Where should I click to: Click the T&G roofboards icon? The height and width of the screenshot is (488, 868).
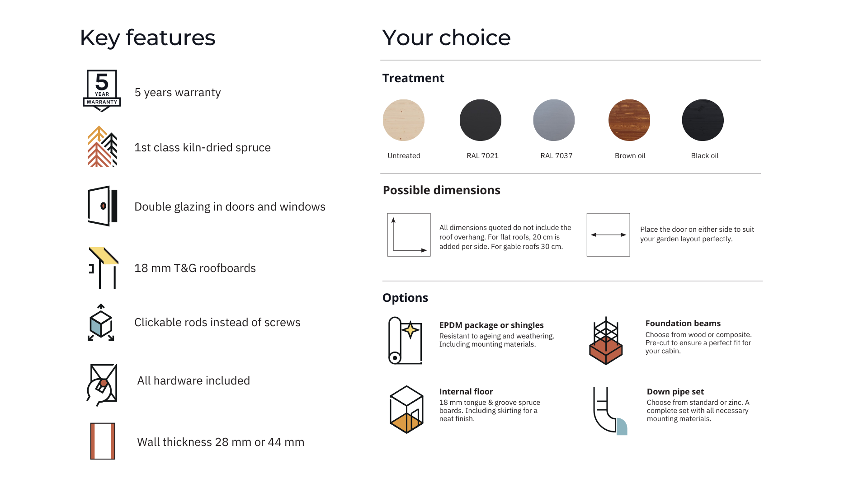point(103,267)
